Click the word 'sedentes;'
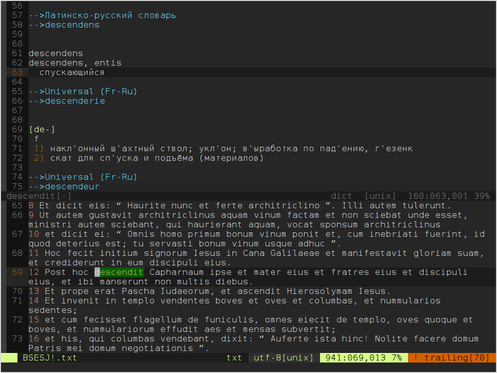The image size is (497, 373). [53, 310]
